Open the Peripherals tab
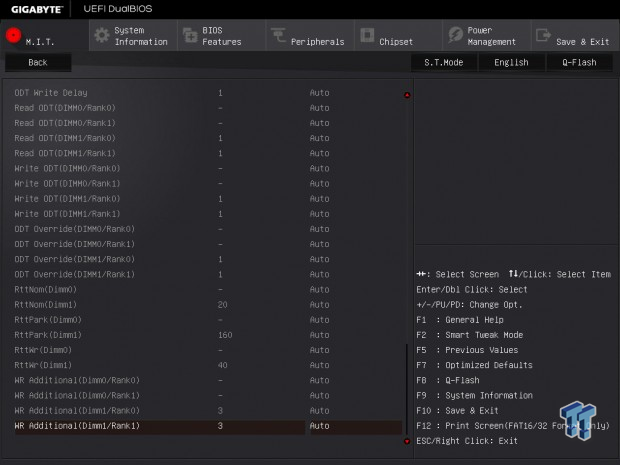The height and width of the screenshot is (465, 620). click(310, 35)
